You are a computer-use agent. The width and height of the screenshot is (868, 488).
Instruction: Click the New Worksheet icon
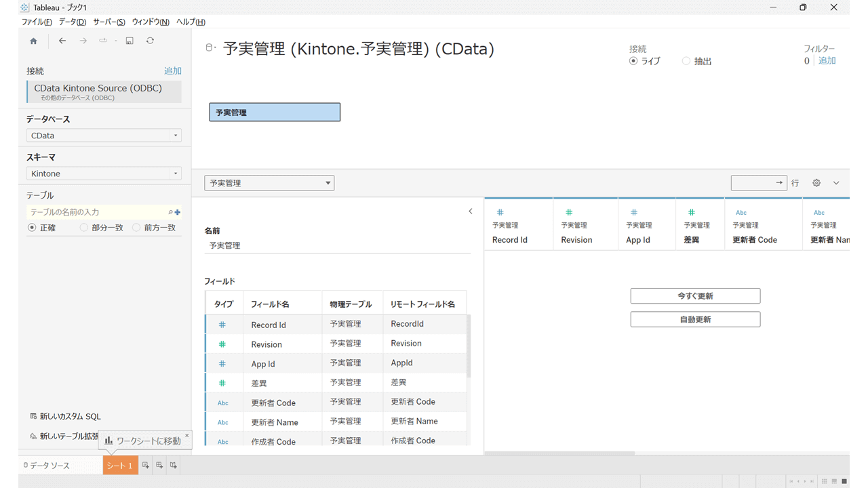[x=145, y=465]
